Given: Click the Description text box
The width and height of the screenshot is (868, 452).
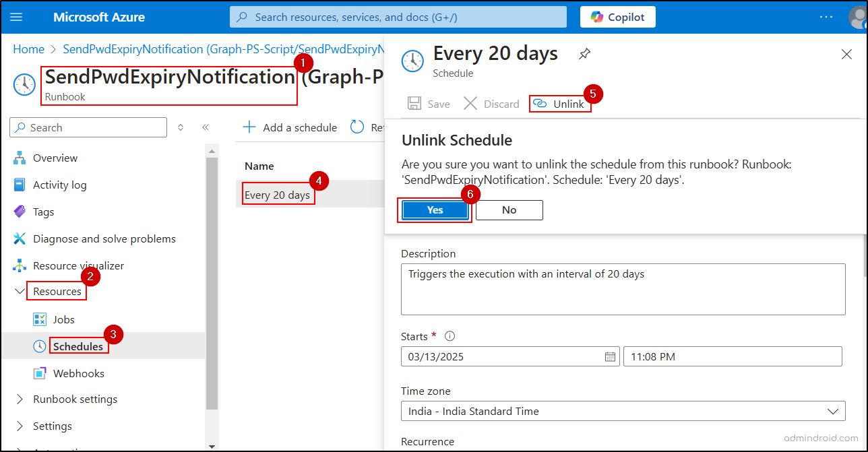Looking at the screenshot, I should (x=623, y=289).
